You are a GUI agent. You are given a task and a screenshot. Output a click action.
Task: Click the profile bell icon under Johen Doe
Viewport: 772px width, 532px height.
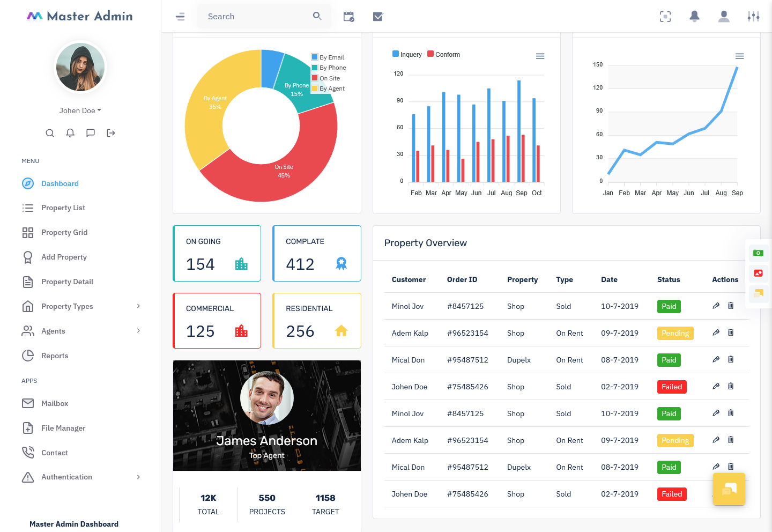[70, 133]
